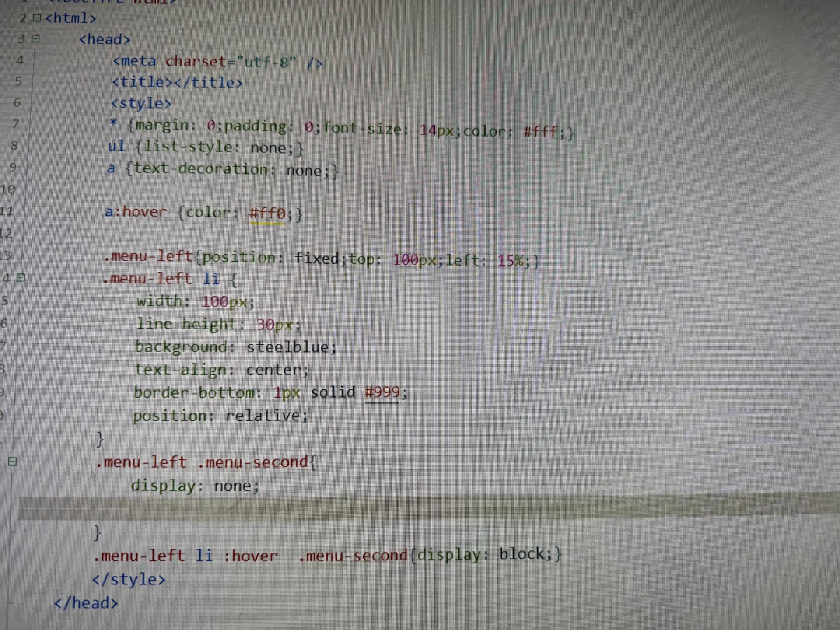Screen dimensions: 840x630
Task: Click the '.menu-left li :hover' rule
Action: pos(327,555)
